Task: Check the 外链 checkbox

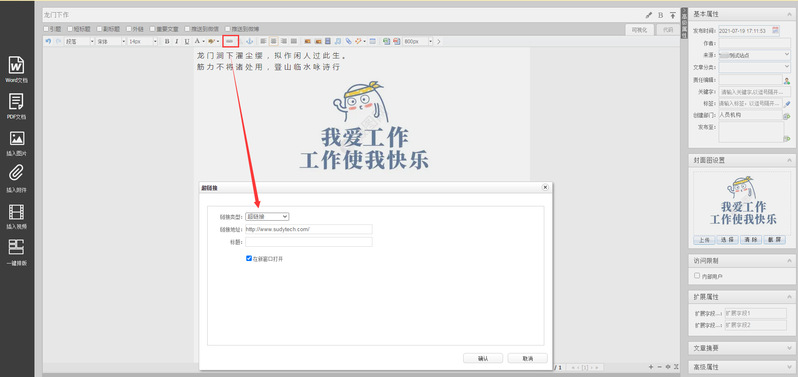Action: pos(129,29)
